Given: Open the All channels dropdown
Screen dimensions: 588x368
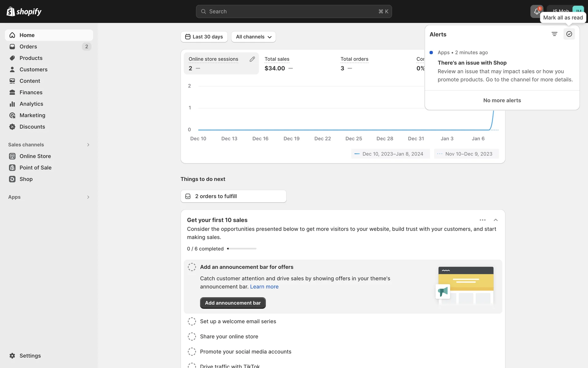Looking at the screenshot, I should click(253, 37).
